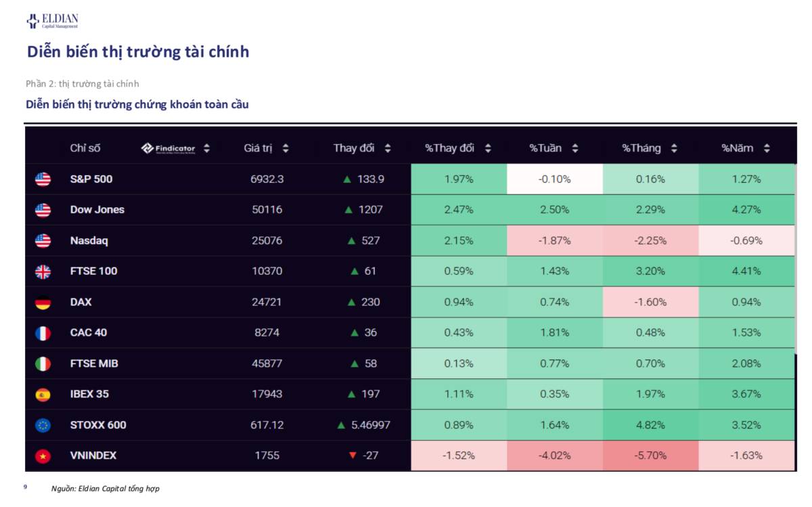The height and width of the screenshot is (507, 812).
Task: Click the Findicator logo in table header
Action: (x=168, y=148)
